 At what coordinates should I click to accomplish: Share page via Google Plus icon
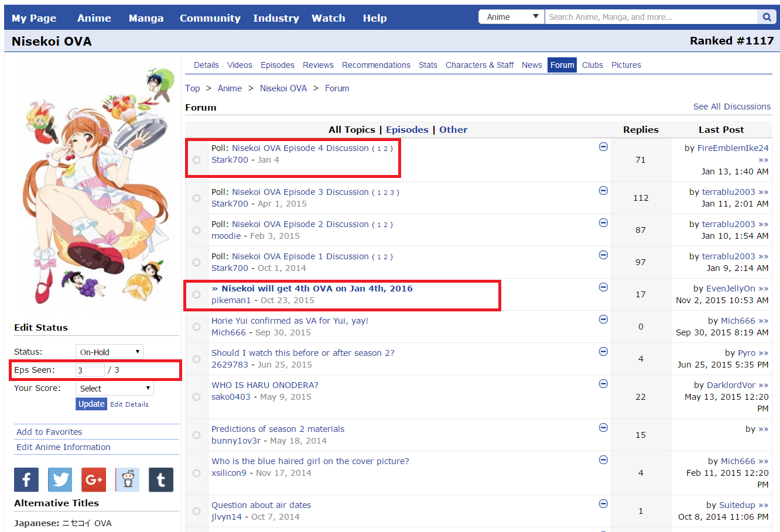94,480
